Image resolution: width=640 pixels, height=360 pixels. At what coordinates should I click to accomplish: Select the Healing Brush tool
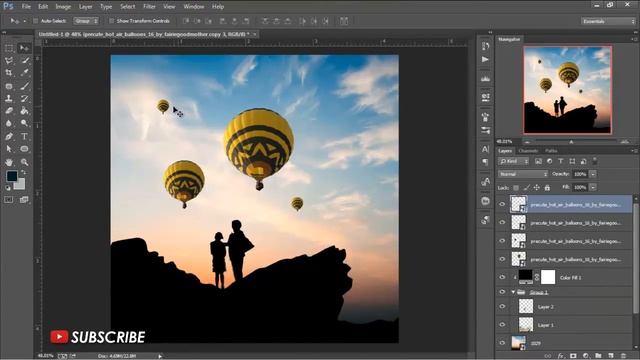pyautogui.click(x=9, y=86)
